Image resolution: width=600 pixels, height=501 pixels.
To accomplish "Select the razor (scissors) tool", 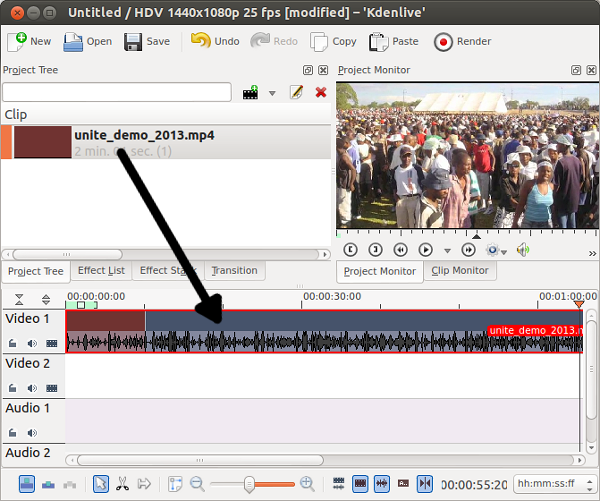I will (x=122, y=484).
